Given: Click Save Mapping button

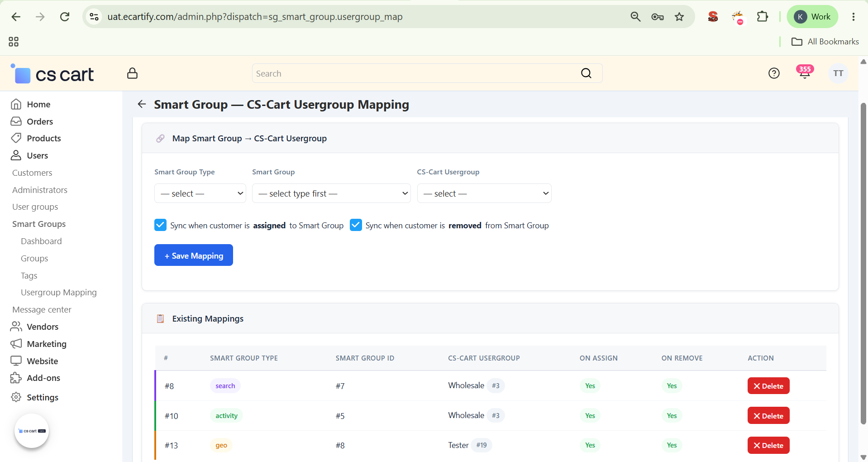Looking at the screenshot, I should coord(194,255).
